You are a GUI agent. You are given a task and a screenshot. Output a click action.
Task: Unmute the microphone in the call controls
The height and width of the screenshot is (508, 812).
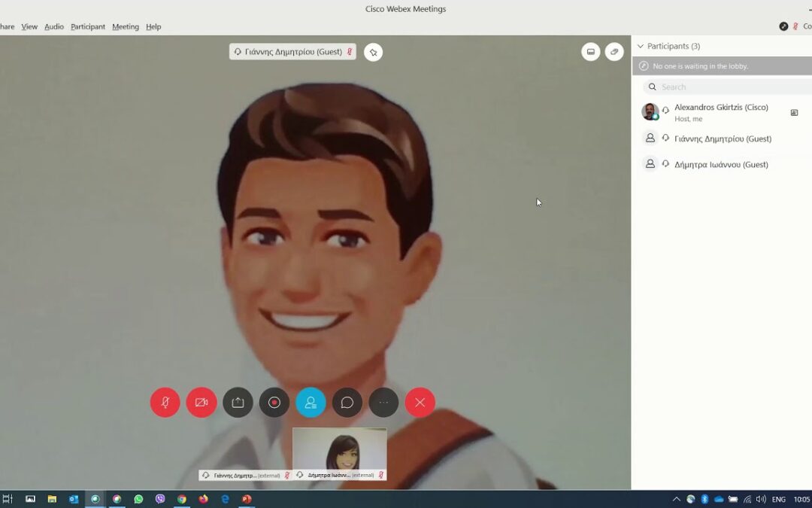pyautogui.click(x=165, y=403)
